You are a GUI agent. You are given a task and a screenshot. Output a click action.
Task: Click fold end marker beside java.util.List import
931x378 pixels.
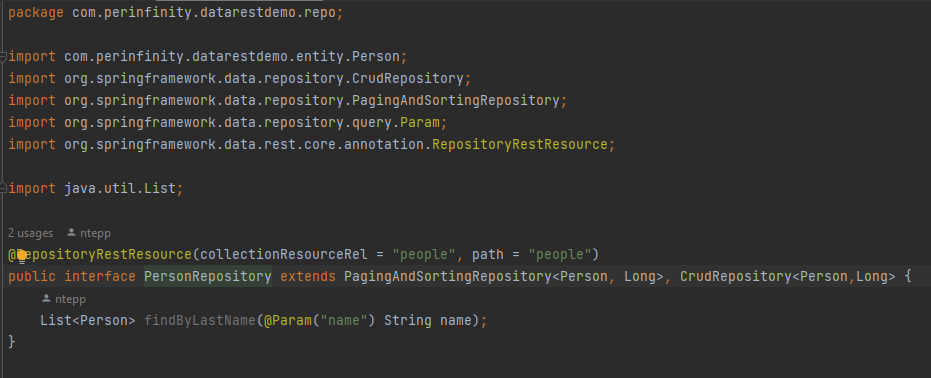(3, 189)
